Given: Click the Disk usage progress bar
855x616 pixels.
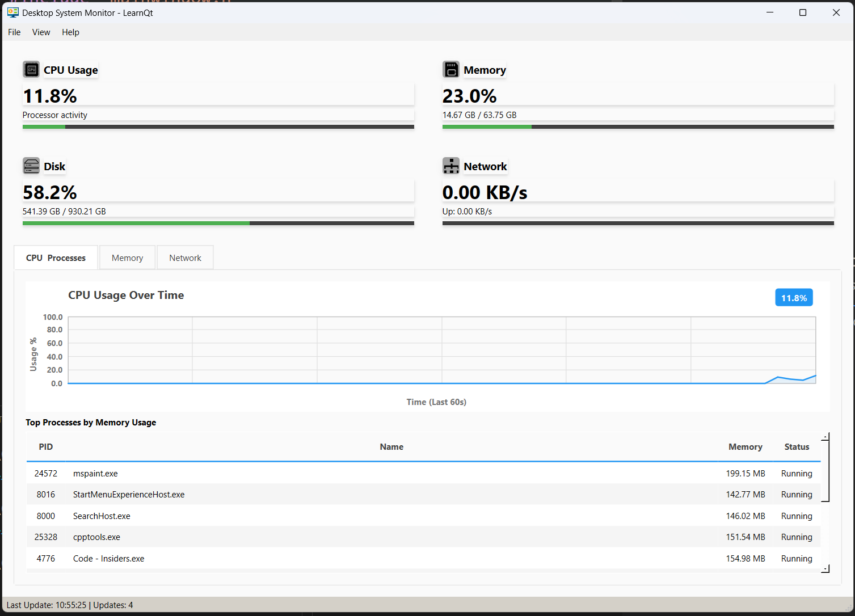Looking at the screenshot, I should (x=218, y=223).
